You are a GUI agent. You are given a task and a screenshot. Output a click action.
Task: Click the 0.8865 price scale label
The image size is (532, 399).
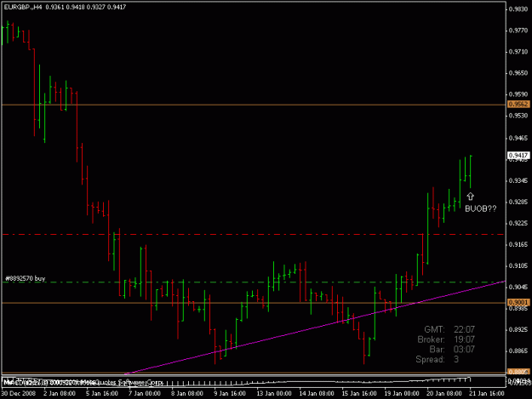point(518,351)
